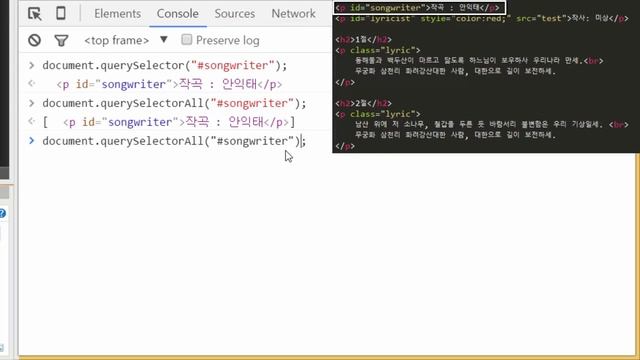Toggle device mode phone icon
Screen dimensions: 640x360
tap(61, 13)
